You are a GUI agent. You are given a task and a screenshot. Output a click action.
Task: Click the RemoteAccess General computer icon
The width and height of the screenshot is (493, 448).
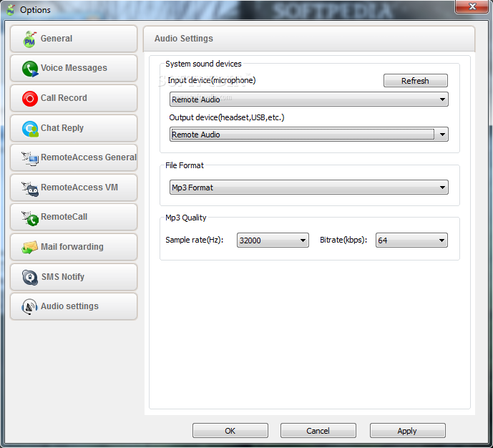tap(30, 158)
